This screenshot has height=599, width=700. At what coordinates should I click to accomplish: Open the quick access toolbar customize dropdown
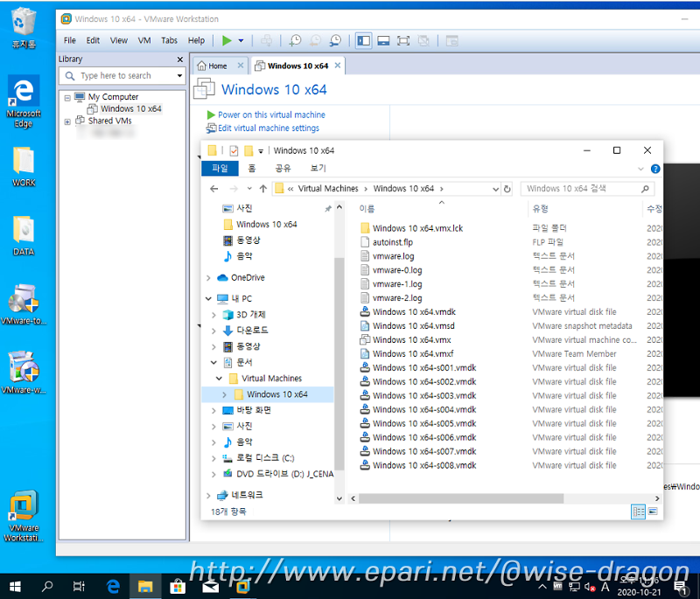tap(261, 151)
